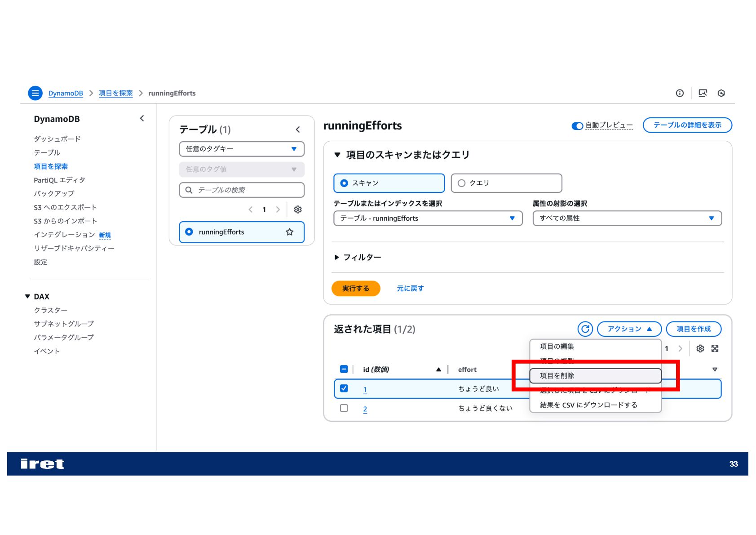Image resolution: width=756 pixels, height=535 pixels.
Task: Select the runningEfforts table radio button
Action: pyautogui.click(x=189, y=232)
